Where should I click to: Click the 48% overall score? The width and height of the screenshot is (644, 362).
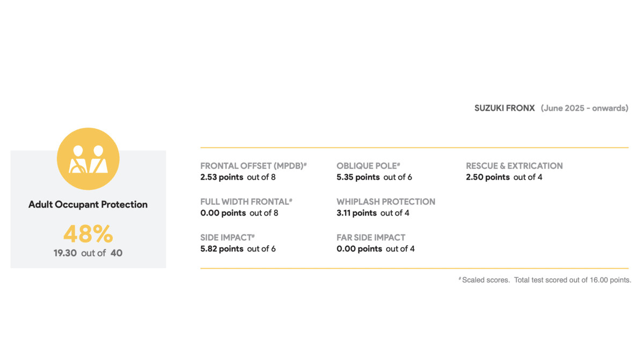point(88,234)
